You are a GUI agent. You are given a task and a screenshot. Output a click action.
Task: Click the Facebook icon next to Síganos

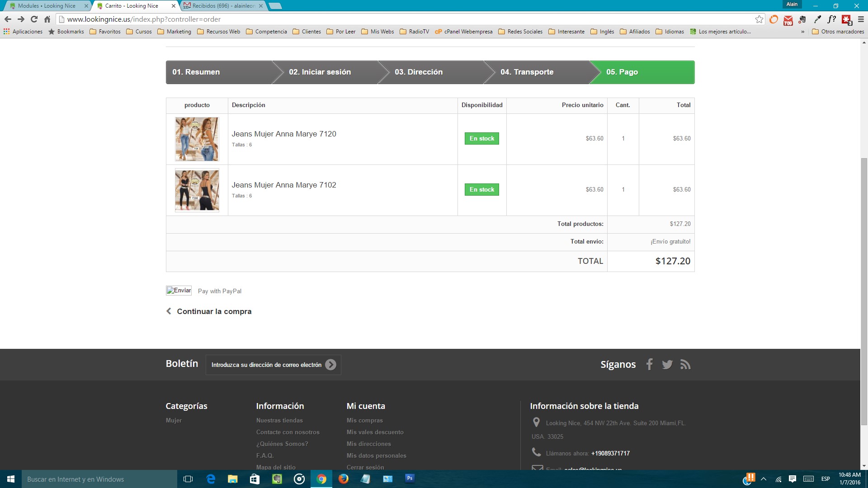click(x=649, y=364)
